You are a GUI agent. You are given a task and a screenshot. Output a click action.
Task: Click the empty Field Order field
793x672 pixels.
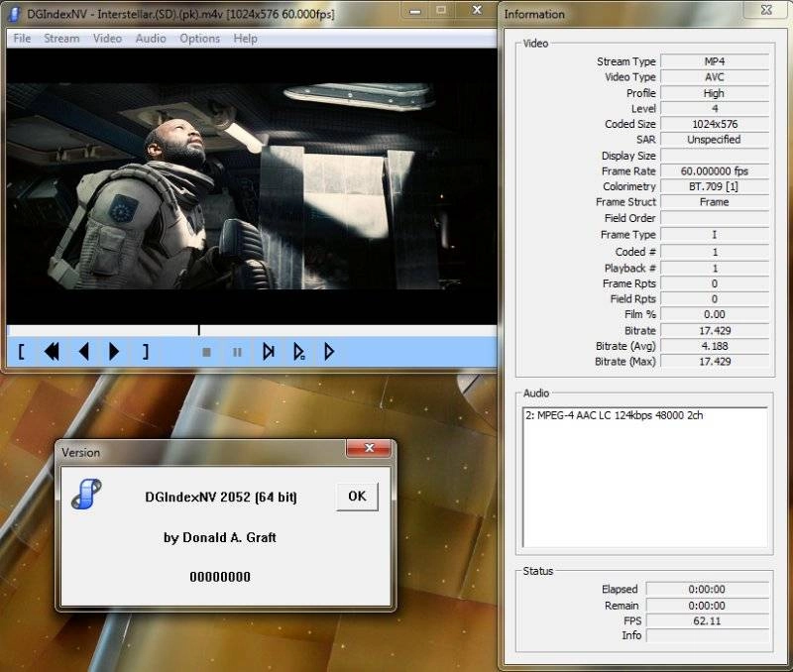[714, 218]
